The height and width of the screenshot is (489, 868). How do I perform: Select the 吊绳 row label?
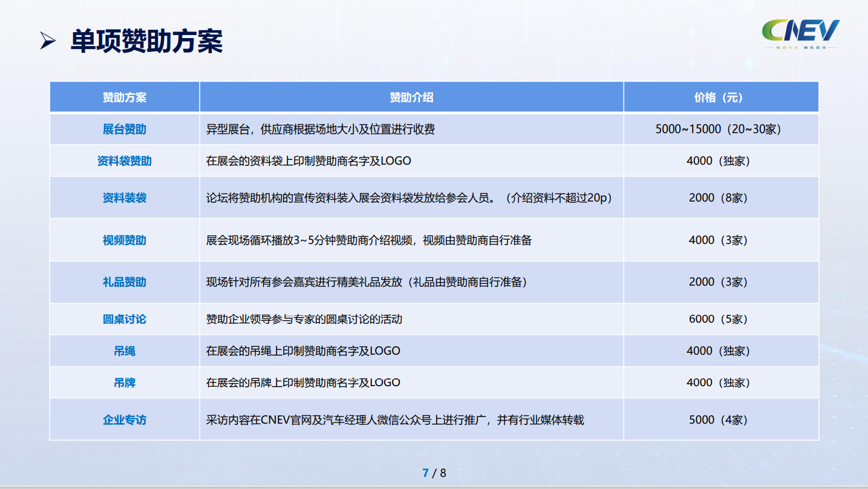(x=125, y=351)
